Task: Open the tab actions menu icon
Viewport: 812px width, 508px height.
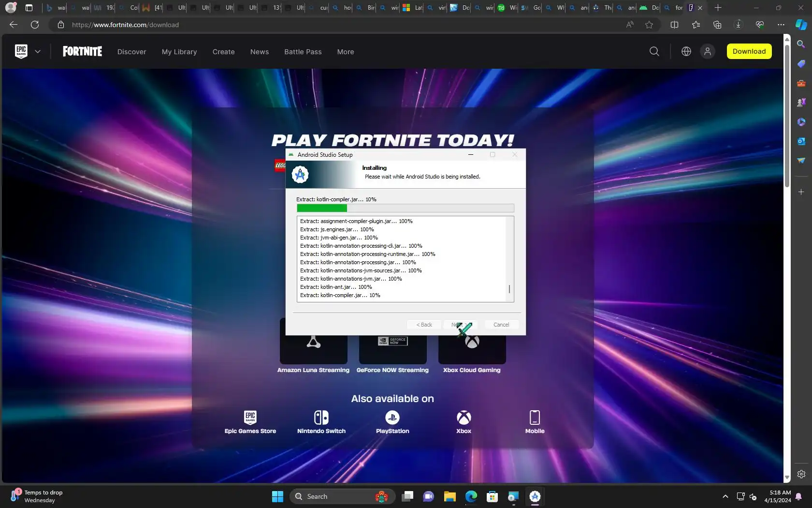Action: click(x=29, y=8)
